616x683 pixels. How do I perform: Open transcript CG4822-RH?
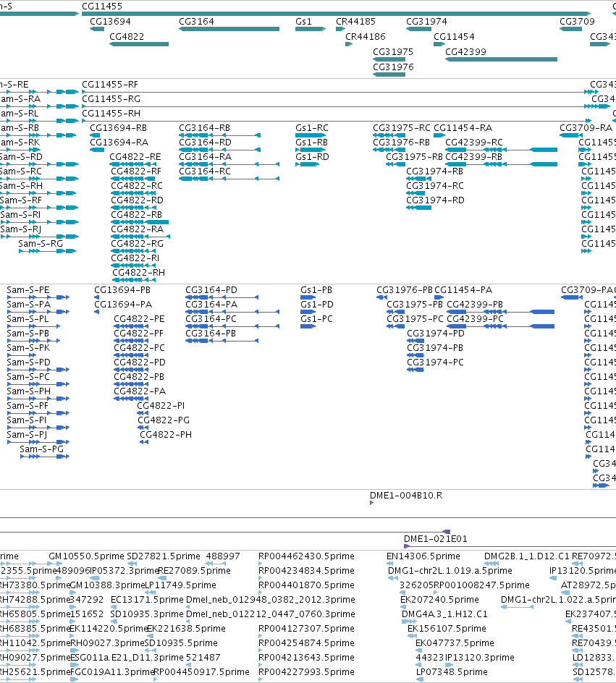(x=138, y=272)
